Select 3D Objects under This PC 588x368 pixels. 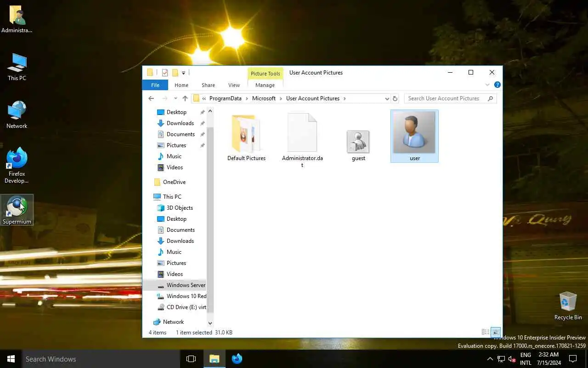[x=180, y=208]
